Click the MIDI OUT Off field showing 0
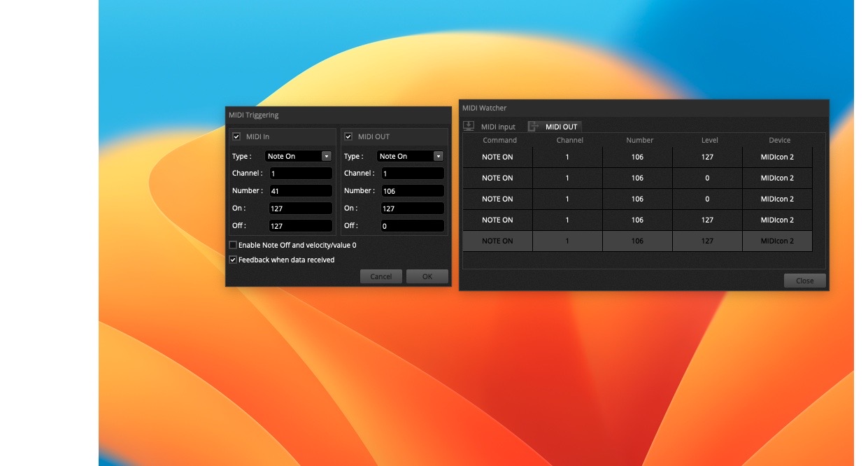Image resolution: width=868 pixels, height=466 pixels. click(413, 226)
